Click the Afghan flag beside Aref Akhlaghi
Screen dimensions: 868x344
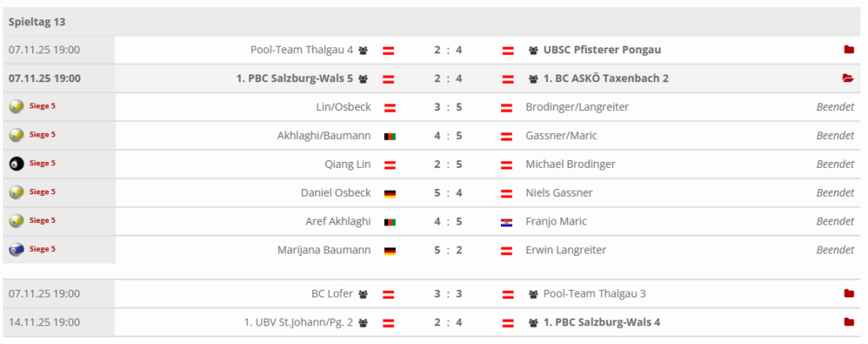(x=390, y=222)
